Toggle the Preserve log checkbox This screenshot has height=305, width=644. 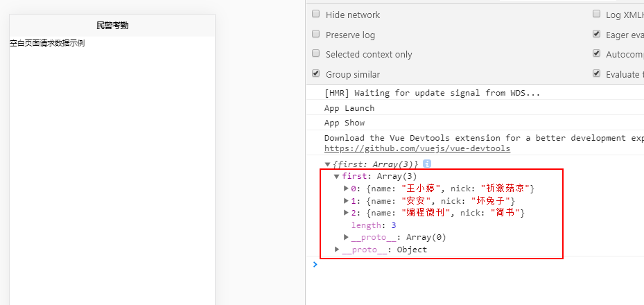coord(315,34)
